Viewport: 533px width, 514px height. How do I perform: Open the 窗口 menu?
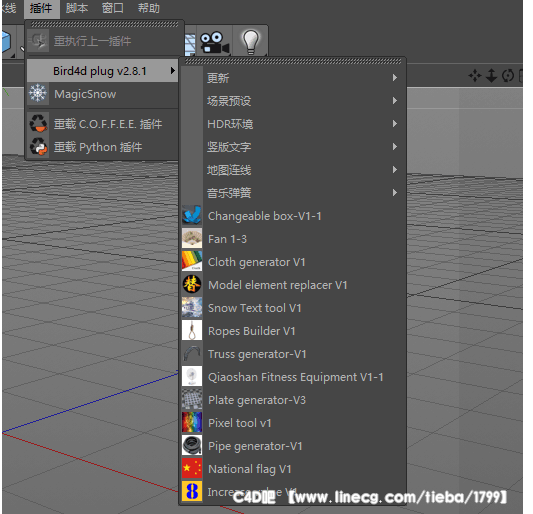[113, 8]
